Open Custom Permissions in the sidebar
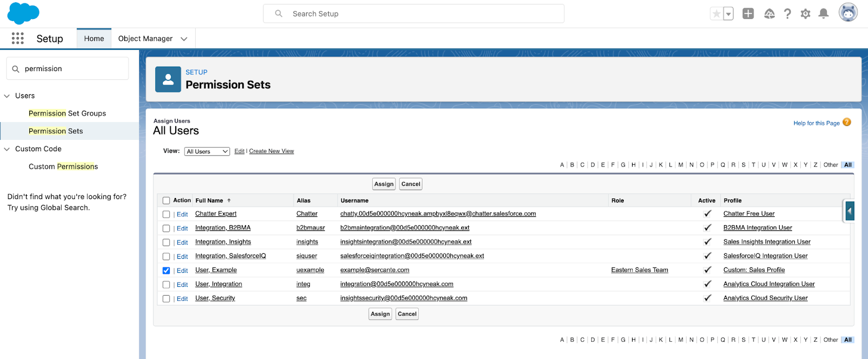Image resolution: width=868 pixels, height=359 pixels. click(63, 166)
